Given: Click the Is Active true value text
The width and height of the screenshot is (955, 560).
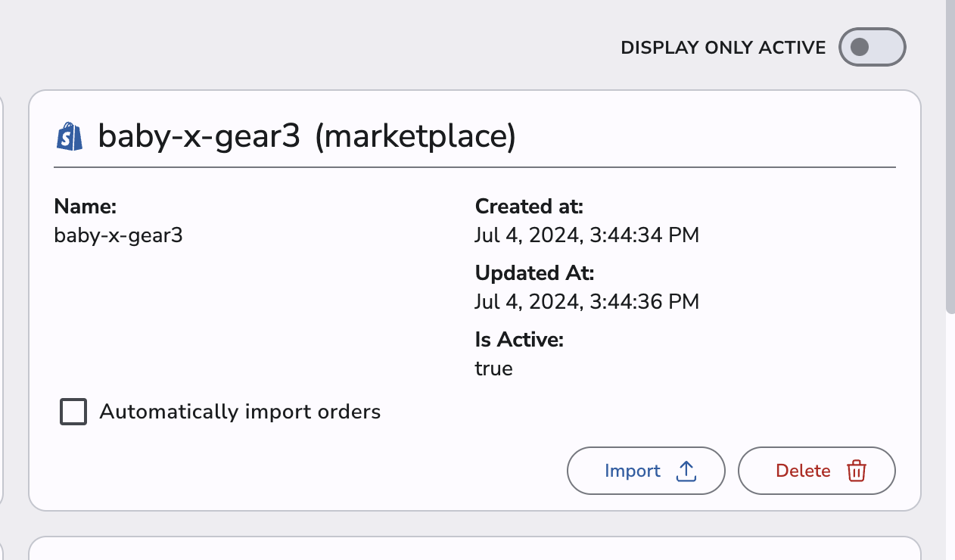Looking at the screenshot, I should (494, 369).
